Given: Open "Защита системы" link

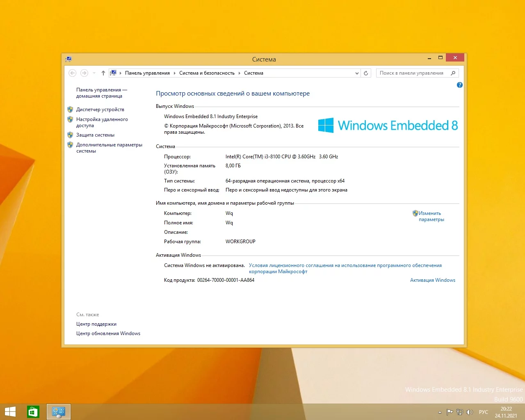Looking at the screenshot, I should click(x=95, y=135).
